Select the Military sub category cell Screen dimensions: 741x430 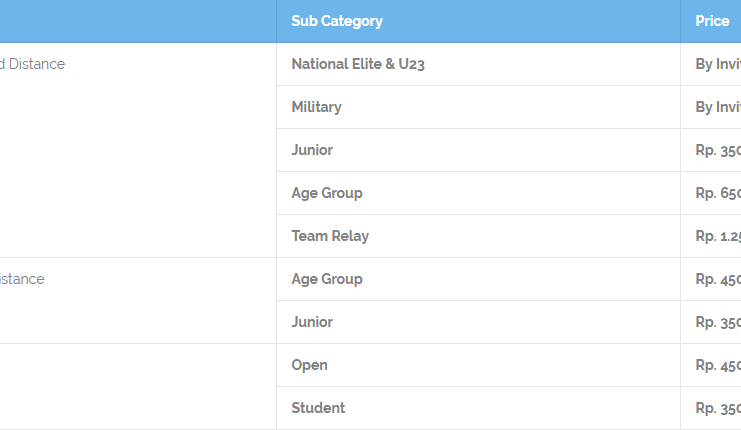point(478,107)
